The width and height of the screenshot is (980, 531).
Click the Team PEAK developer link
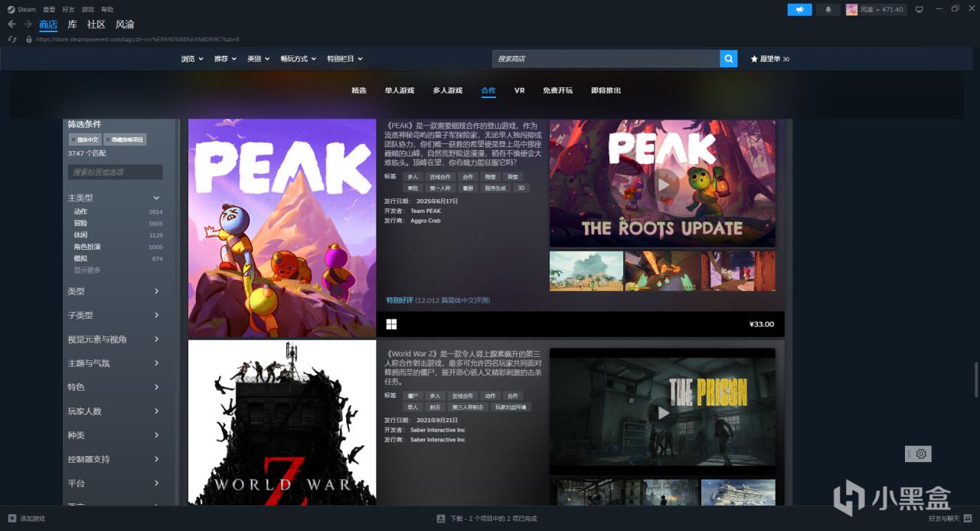(426, 211)
